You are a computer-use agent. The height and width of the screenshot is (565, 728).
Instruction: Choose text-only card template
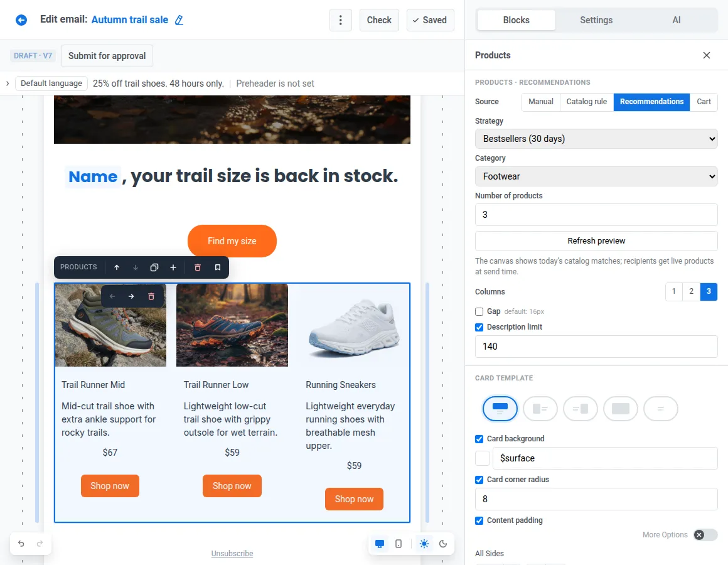[x=661, y=409]
